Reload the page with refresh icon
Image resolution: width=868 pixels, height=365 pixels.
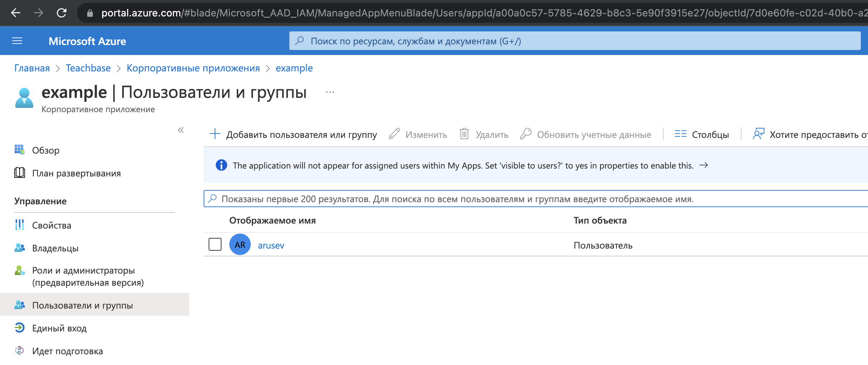pyautogui.click(x=61, y=13)
